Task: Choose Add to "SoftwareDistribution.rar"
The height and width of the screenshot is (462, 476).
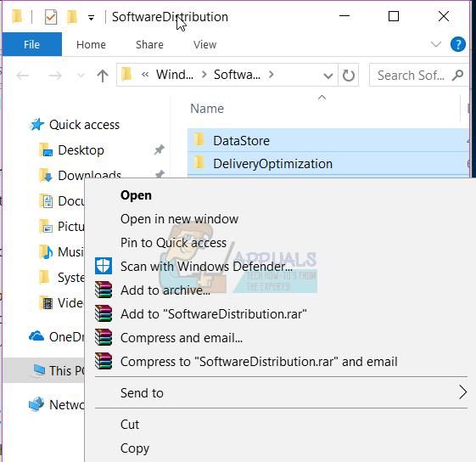Action: 214,314
